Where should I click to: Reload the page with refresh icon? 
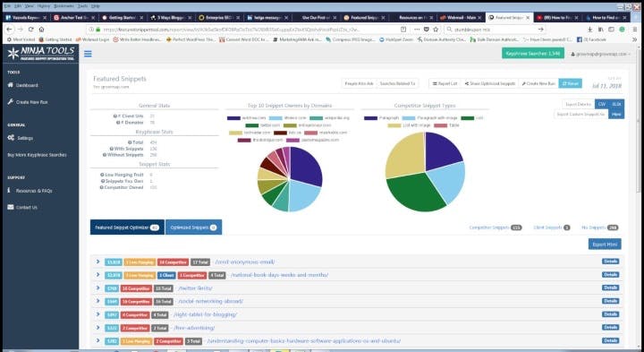[x=30, y=30]
